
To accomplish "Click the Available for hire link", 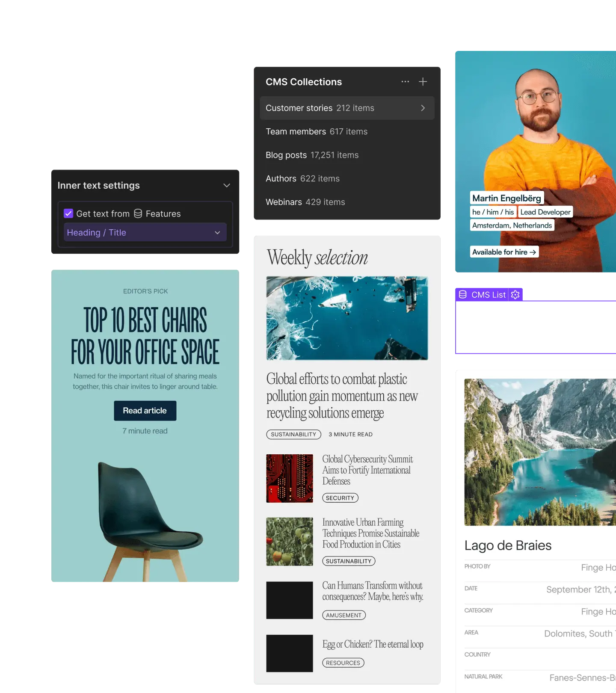I will (504, 252).
